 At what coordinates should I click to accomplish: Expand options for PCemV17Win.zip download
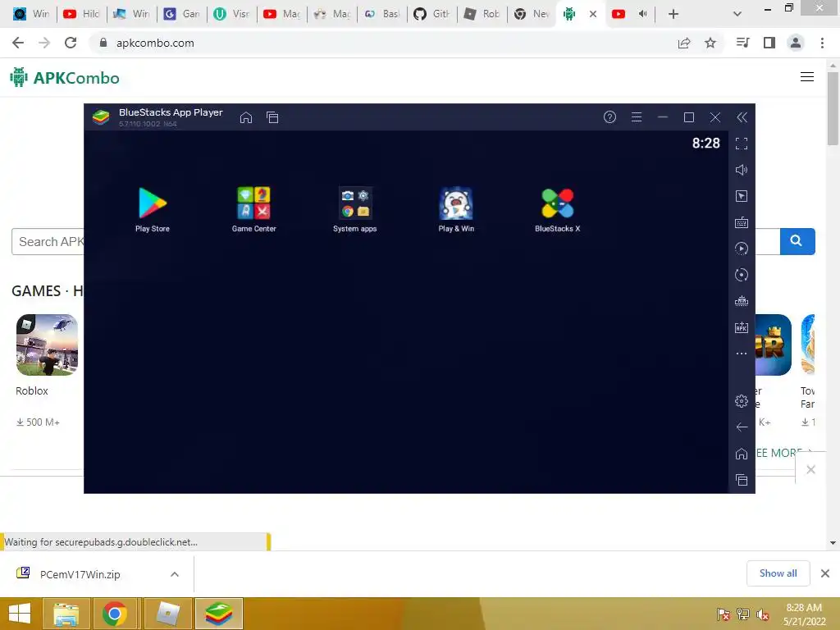point(175,574)
